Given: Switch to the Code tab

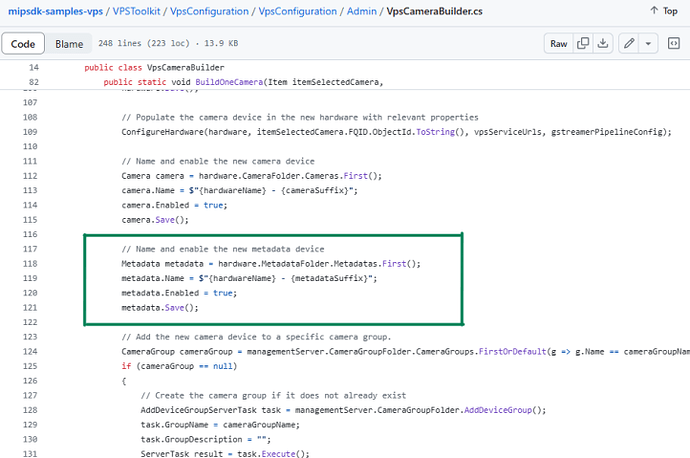Looking at the screenshot, I should [x=23, y=44].
